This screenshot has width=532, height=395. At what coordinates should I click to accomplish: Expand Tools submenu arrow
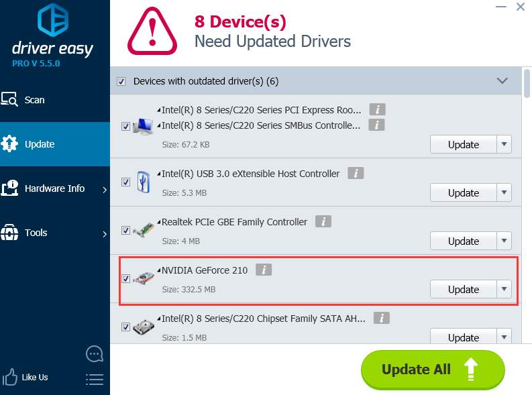(x=105, y=234)
